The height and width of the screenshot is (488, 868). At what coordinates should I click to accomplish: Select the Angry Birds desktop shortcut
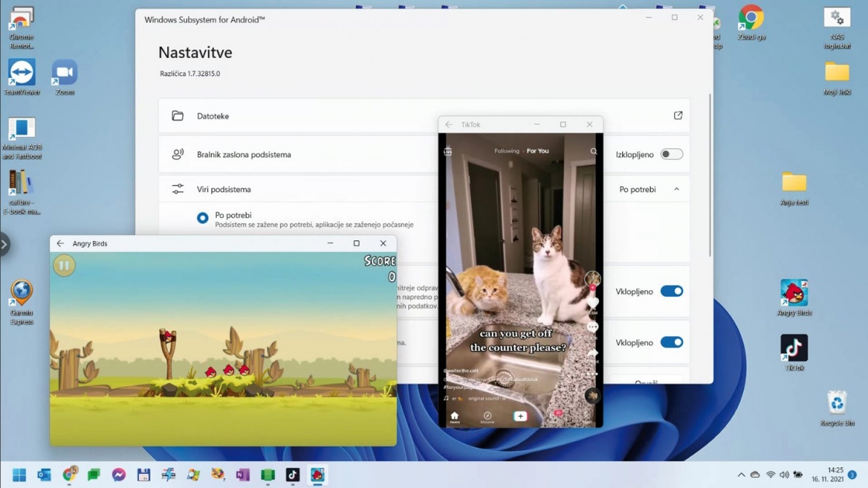pos(794,298)
